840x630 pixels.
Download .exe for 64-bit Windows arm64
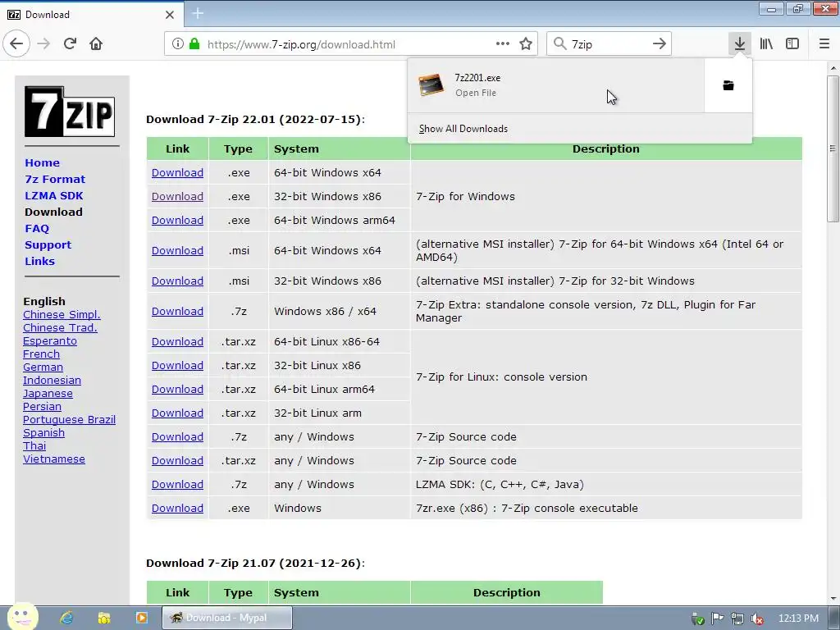(177, 220)
